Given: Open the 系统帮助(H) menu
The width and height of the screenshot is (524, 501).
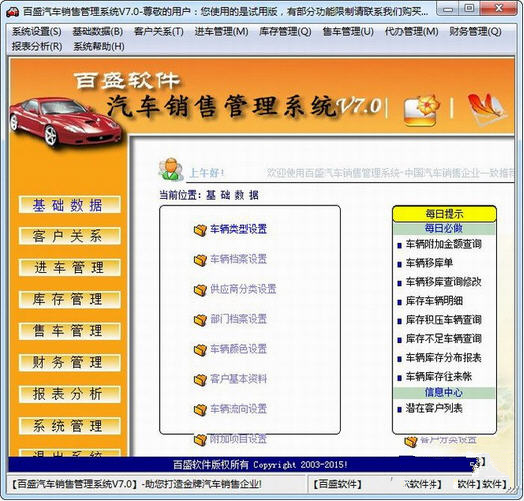Looking at the screenshot, I should tap(99, 46).
